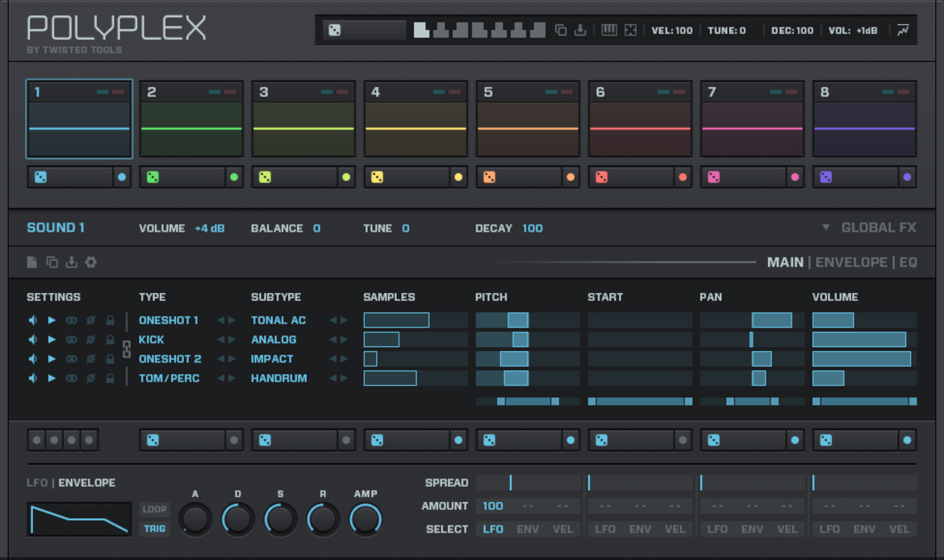Click the copy icon under Sound 1
This screenshot has height=560, width=944.
(52, 262)
